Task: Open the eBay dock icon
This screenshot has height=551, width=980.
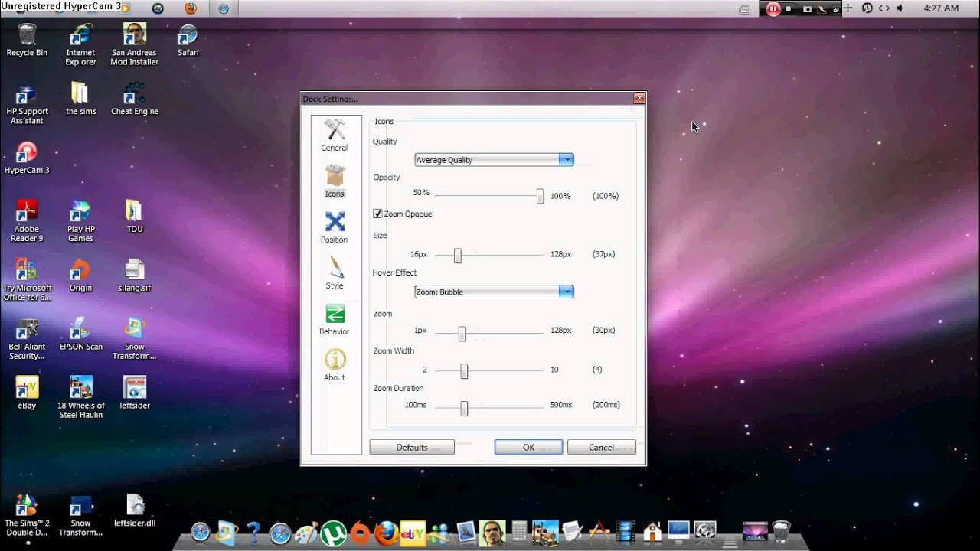Action: 413,533
